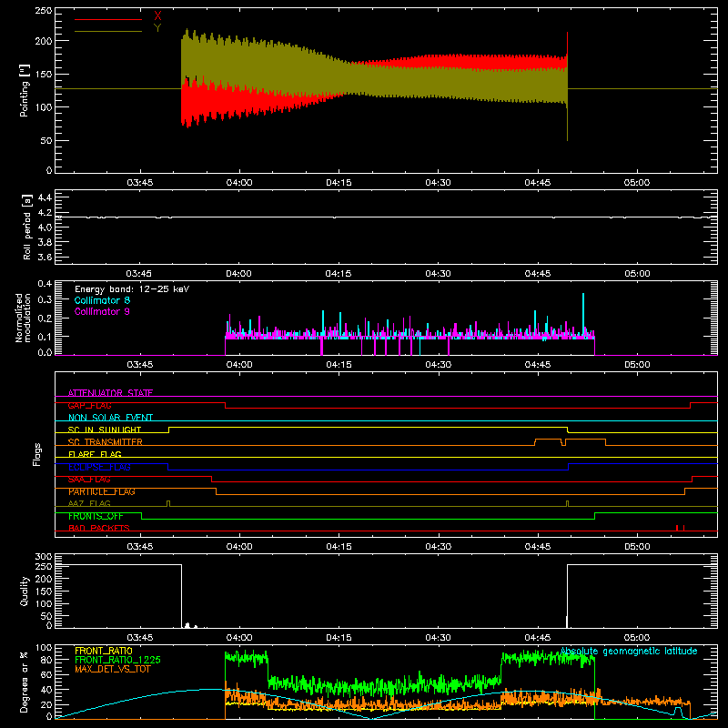Click the magenta Collimator 9 legend entry
This screenshot has width=728, height=728.
click(102, 311)
